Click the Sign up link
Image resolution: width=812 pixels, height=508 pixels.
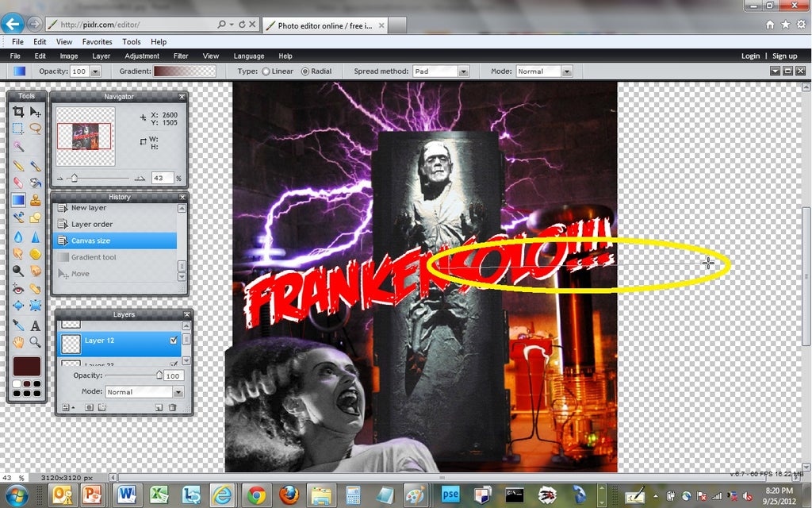784,56
